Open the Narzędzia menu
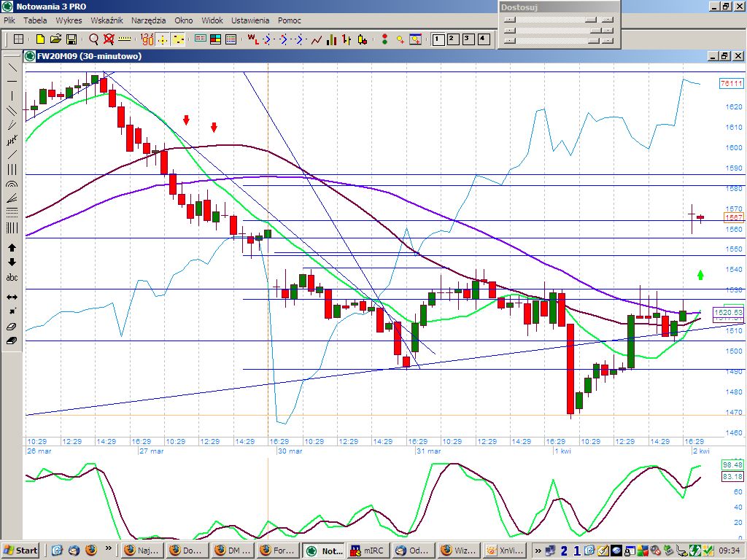 click(x=148, y=20)
